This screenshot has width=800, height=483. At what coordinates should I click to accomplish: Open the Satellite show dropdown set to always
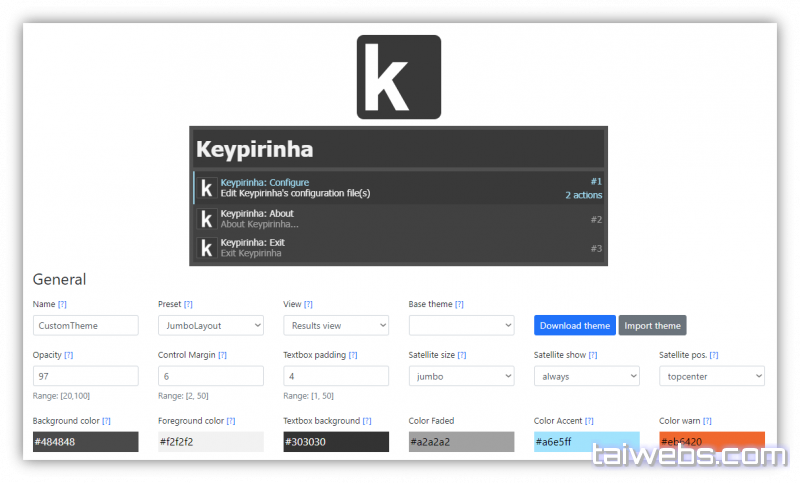pos(587,376)
